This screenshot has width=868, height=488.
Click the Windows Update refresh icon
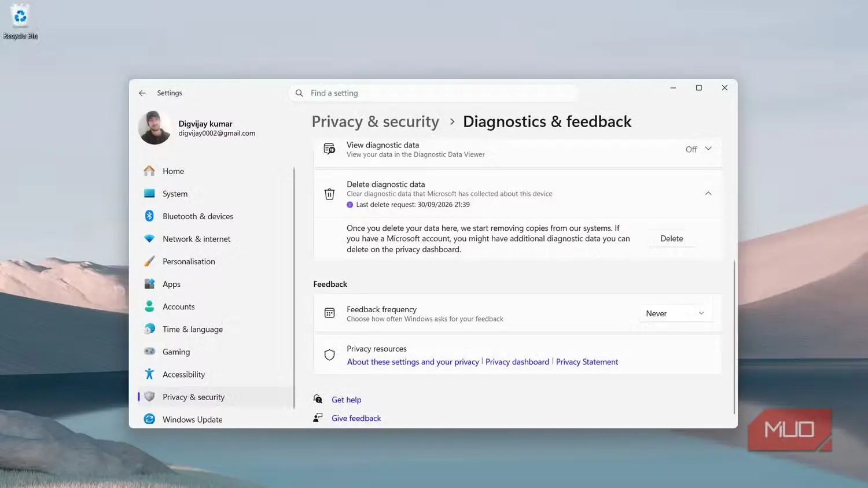click(x=149, y=419)
